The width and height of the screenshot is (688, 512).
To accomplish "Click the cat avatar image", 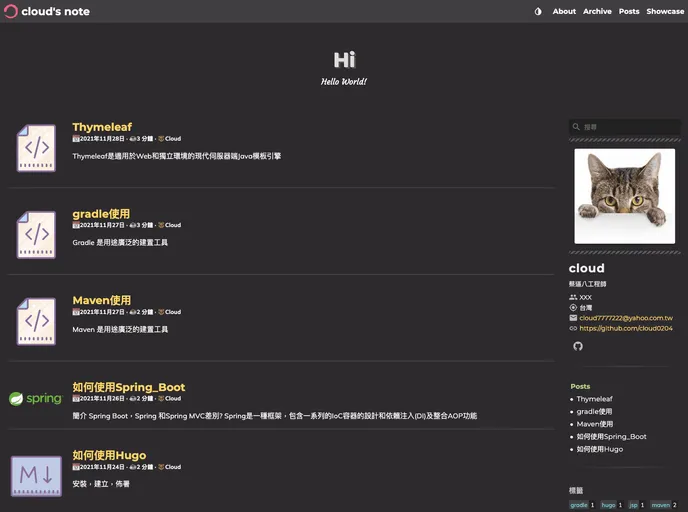I will tap(624, 196).
